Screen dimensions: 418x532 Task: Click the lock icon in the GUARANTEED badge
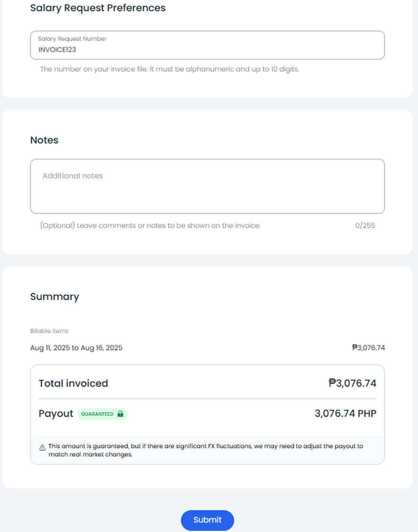point(121,414)
